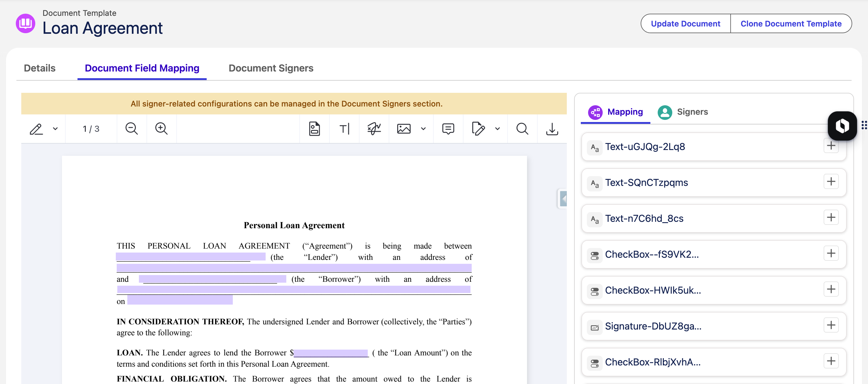Viewport: 868px width, 384px height.
Task: Click the signature type icon for Signature-DbUZ8ga
Action: pos(595,327)
